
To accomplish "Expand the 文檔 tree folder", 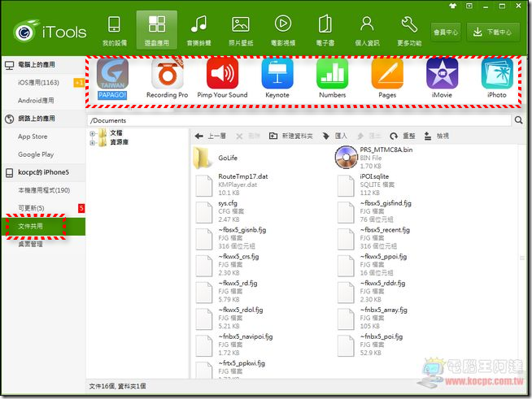I will point(92,133).
